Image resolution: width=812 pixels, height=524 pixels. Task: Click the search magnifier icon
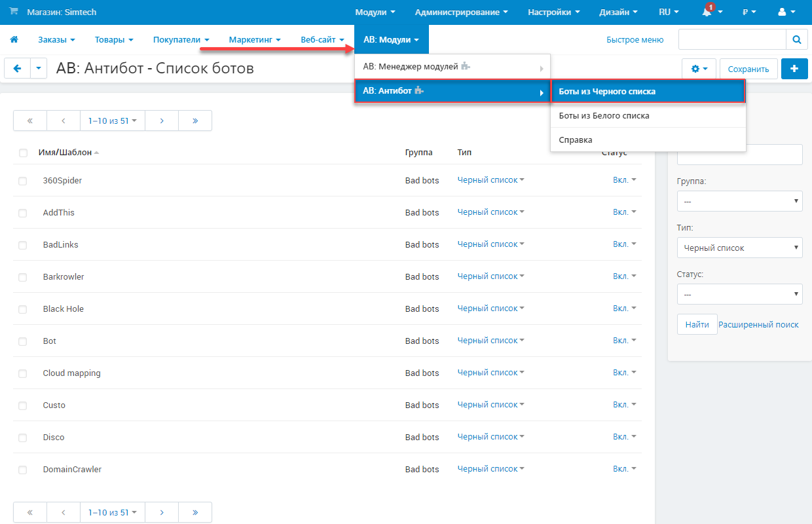tap(796, 40)
